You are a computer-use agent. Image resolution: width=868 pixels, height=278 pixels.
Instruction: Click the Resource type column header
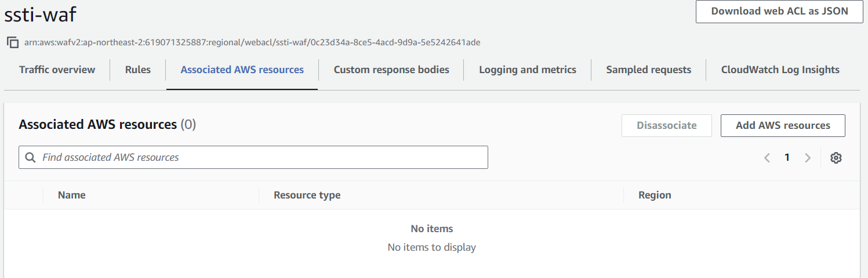(307, 195)
